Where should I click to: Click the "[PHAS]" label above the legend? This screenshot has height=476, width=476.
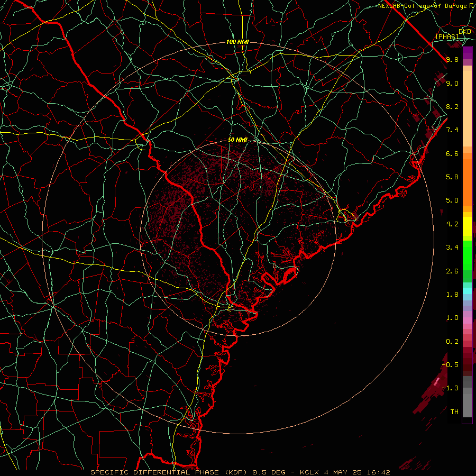click(447, 37)
